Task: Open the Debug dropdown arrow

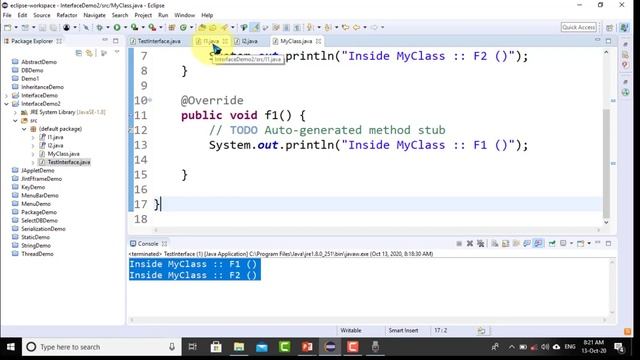Action: pos(108,27)
